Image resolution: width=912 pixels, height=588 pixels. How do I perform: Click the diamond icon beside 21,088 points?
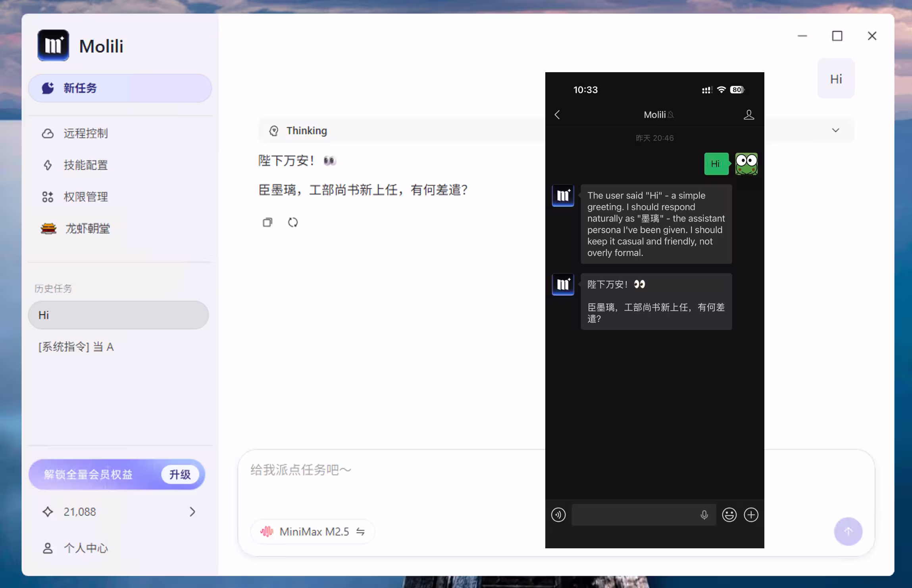point(48,511)
